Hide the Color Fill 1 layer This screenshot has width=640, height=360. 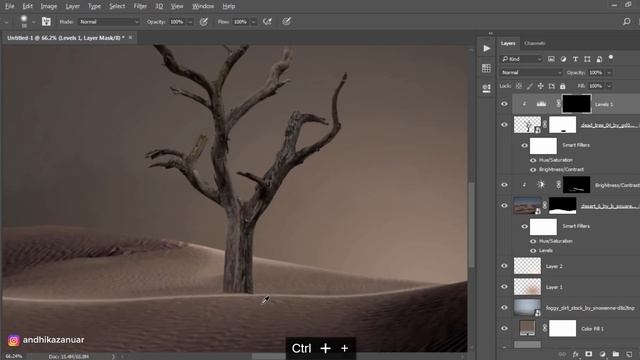pyautogui.click(x=504, y=329)
